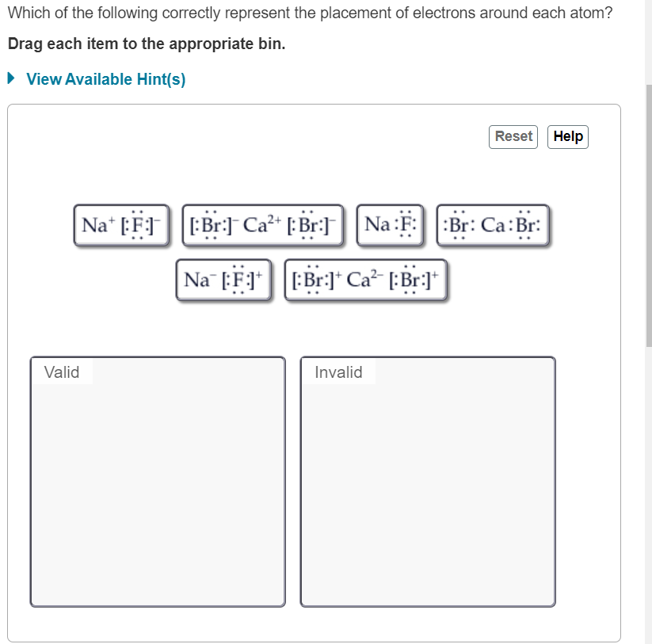Select the [:Br:]⁻ Ca²⁺ [:Br:]⁻ answer tile
This screenshot has height=644, width=652.
tap(261, 225)
